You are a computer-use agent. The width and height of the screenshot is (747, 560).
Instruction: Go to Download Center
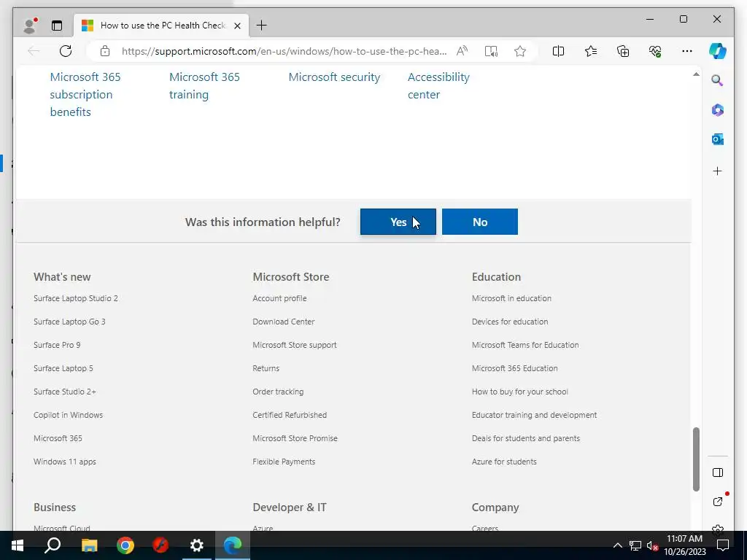click(x=284, y=322)
